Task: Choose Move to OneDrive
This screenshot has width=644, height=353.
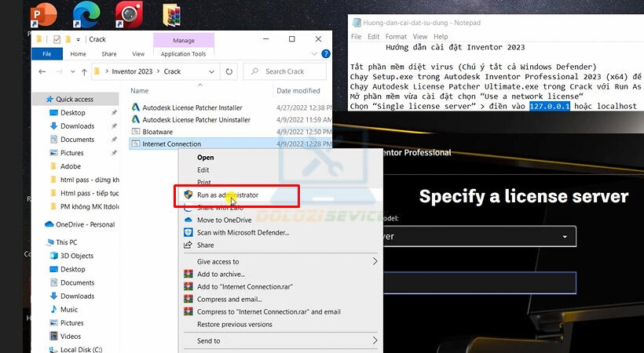Action: 224,220
